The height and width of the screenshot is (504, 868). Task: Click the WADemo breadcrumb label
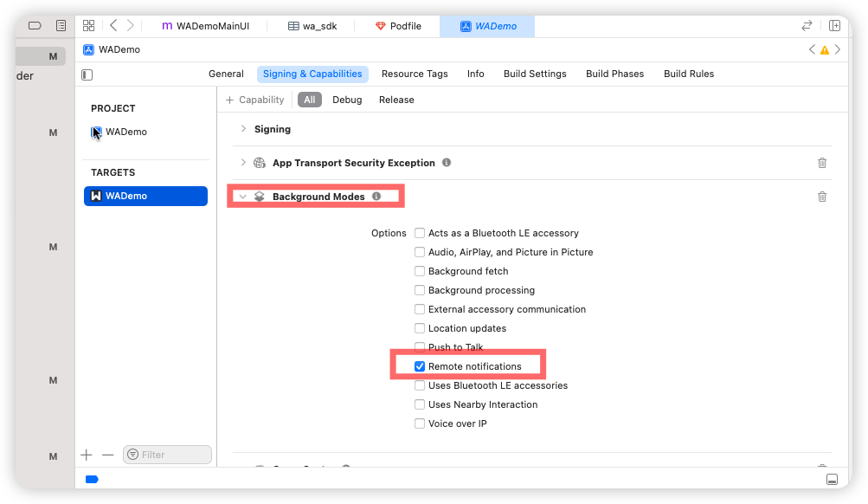pyautogui.click(x=119, y=50)
